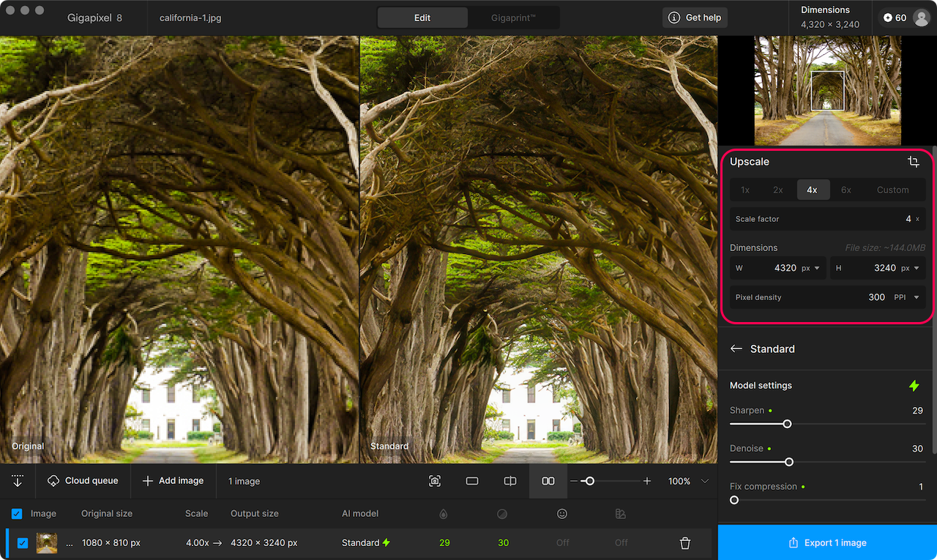The image size is (937, 560).
Task: Select the 1x upscale option
Action: [745, 190]
